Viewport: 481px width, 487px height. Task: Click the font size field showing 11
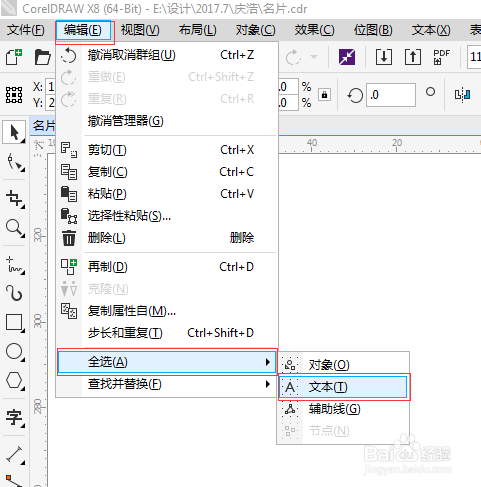click(x=474, y=57)
